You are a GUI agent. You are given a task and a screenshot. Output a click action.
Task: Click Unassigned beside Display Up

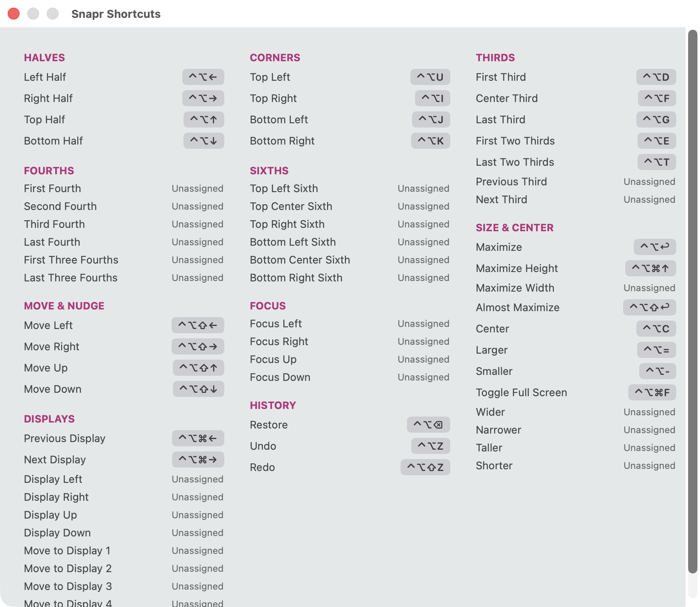(198, 515)
